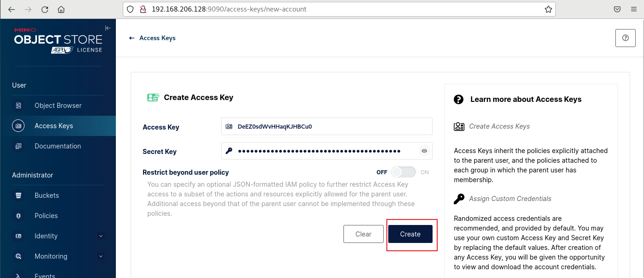The image size is (644, 278).
Task: Click the Documentation sidebar icon
Action: click(x=18, y=146)
